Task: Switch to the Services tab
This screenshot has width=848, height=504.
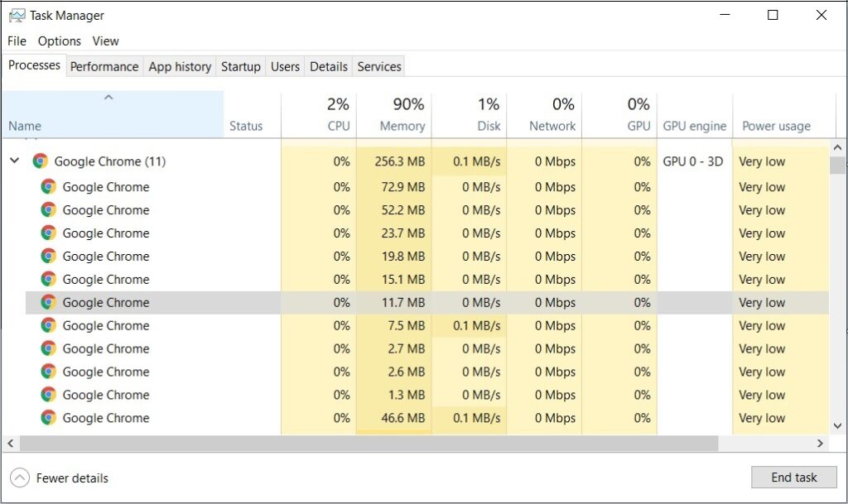Action: 379,66
